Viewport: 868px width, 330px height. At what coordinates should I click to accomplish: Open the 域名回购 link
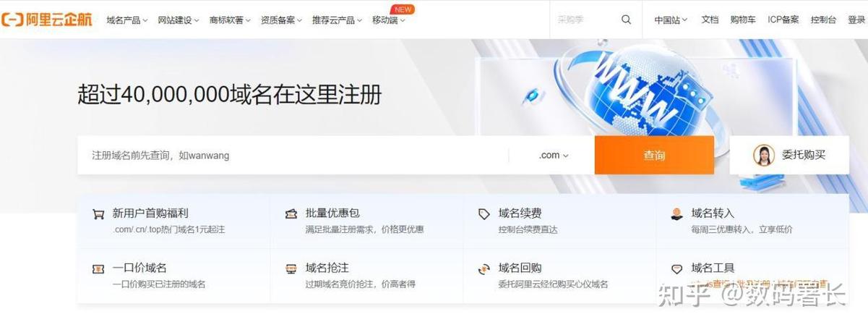(520, 268)
